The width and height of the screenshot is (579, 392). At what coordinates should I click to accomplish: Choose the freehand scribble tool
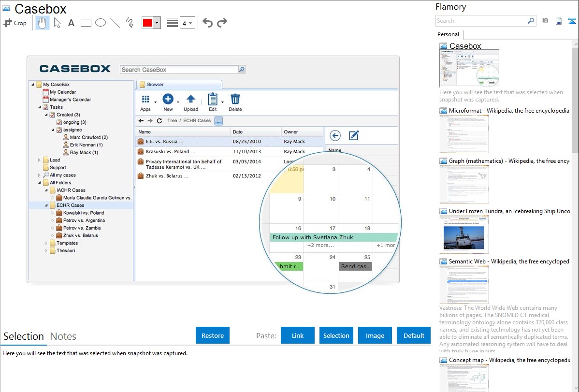tap(130, 23)
